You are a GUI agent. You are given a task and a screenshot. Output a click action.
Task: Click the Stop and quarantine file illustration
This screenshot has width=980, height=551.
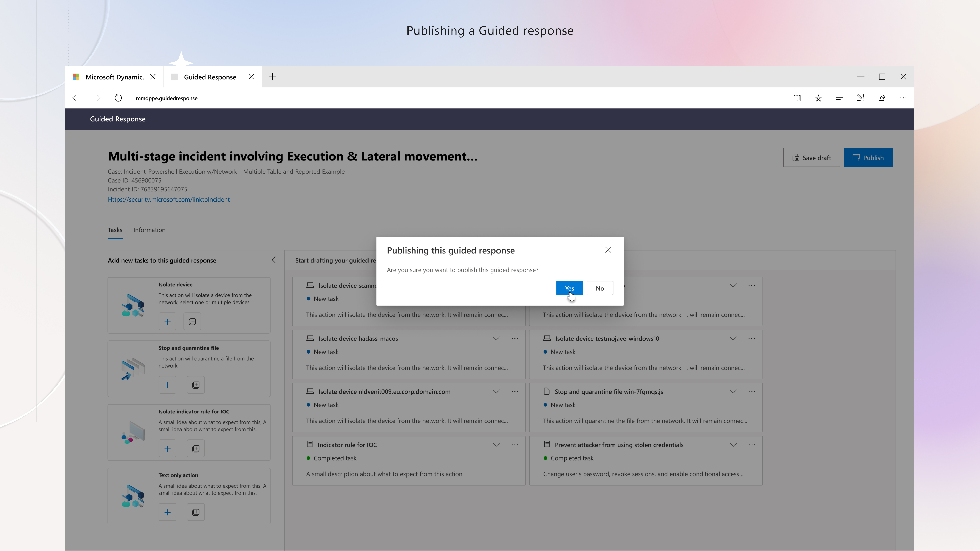point(133,369)
